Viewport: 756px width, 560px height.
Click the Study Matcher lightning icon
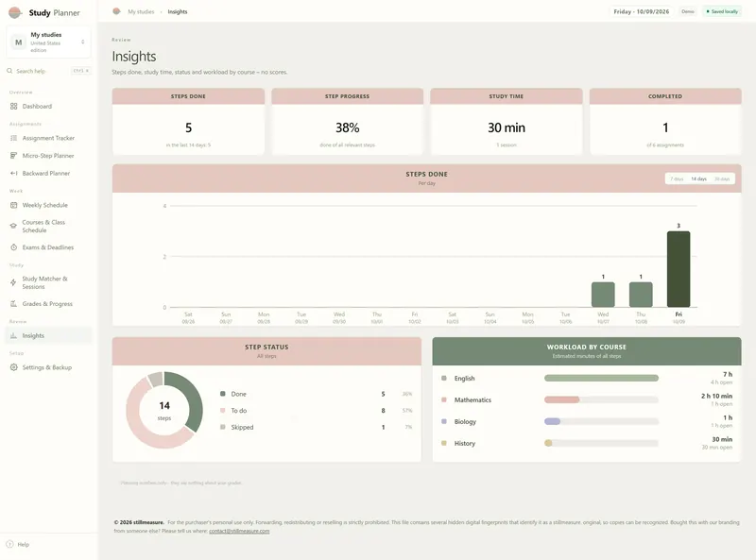13,282
